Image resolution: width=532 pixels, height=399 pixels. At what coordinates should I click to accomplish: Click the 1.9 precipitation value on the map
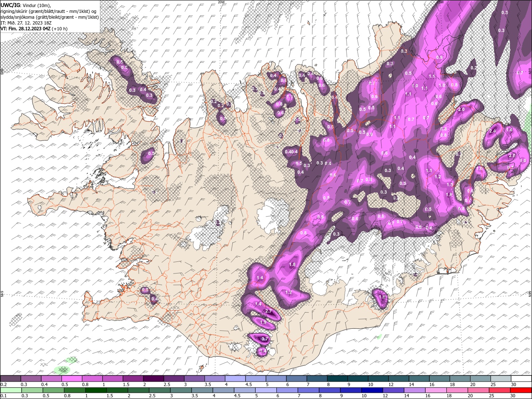tap(263, 323)
